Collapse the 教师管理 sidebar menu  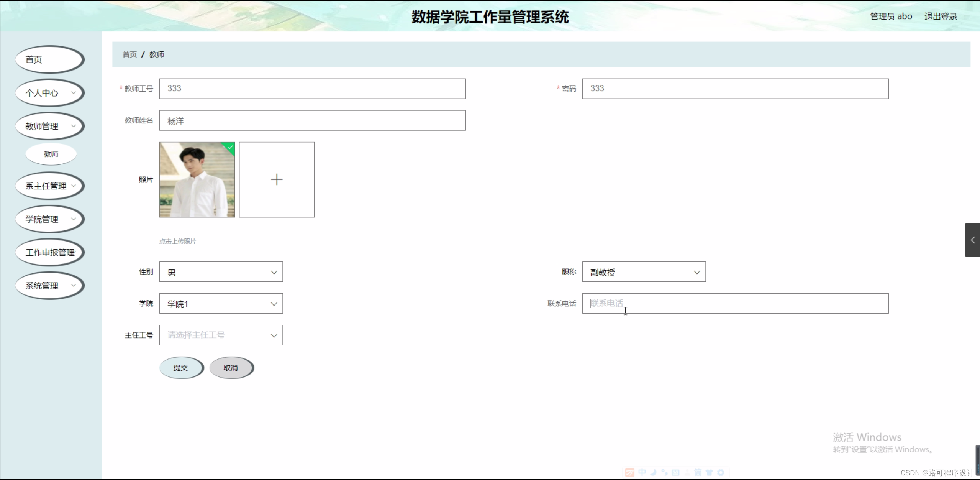(x=49, y=126)
